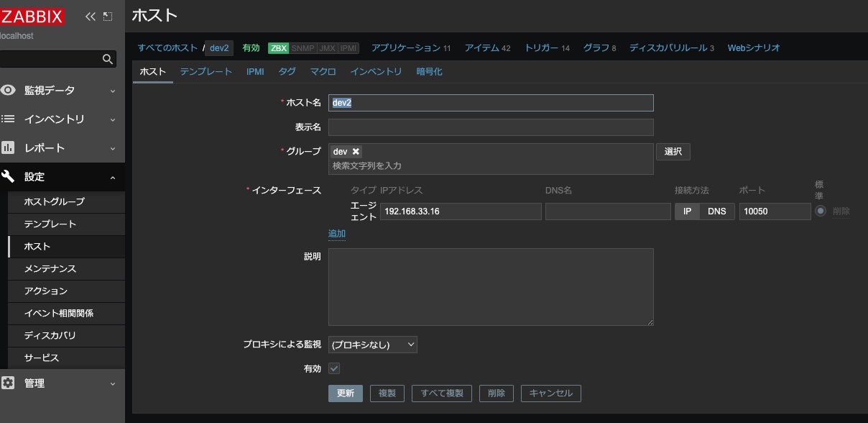Expand the 監視データ menu chevron
This screenshot has height=423, width=868.
(113, 91)
